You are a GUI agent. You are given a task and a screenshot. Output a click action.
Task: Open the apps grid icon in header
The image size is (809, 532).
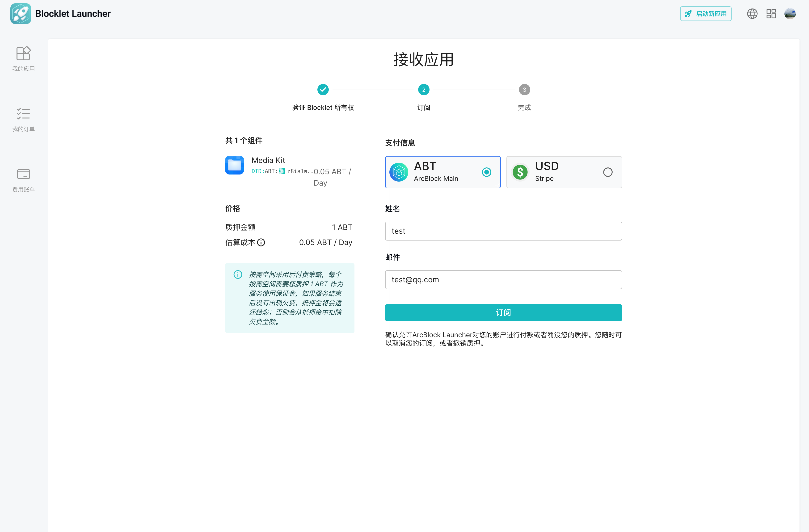click(771, 14)
